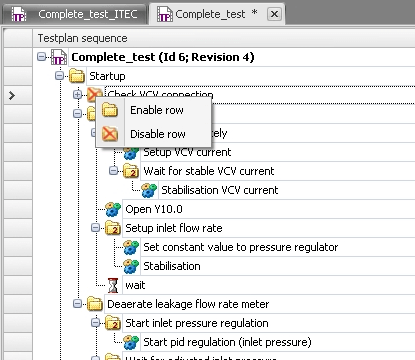Viewport: 415px width, 360px height.
Task: Click the Complete_test tab file icon
Action: tap(165, 14)
